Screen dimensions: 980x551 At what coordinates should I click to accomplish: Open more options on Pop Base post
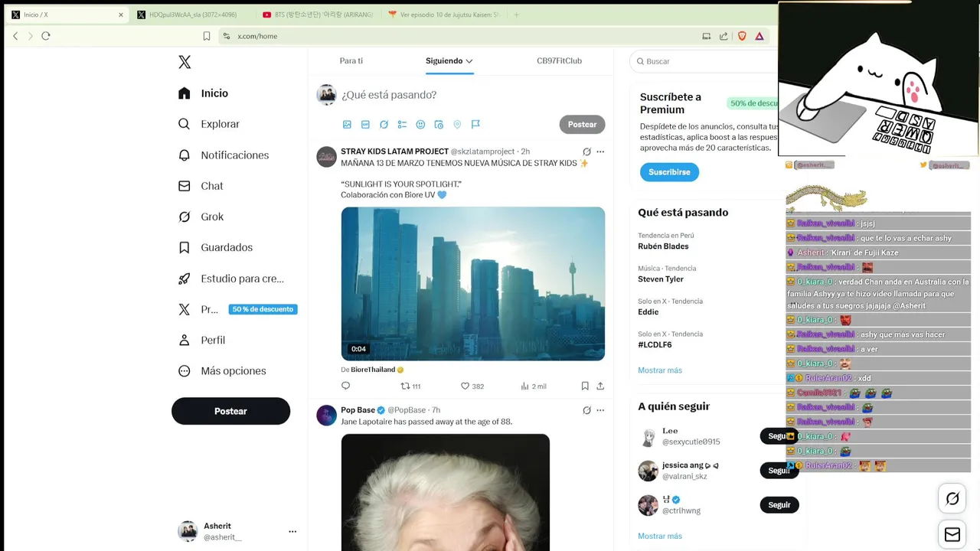tap(600, 410)
